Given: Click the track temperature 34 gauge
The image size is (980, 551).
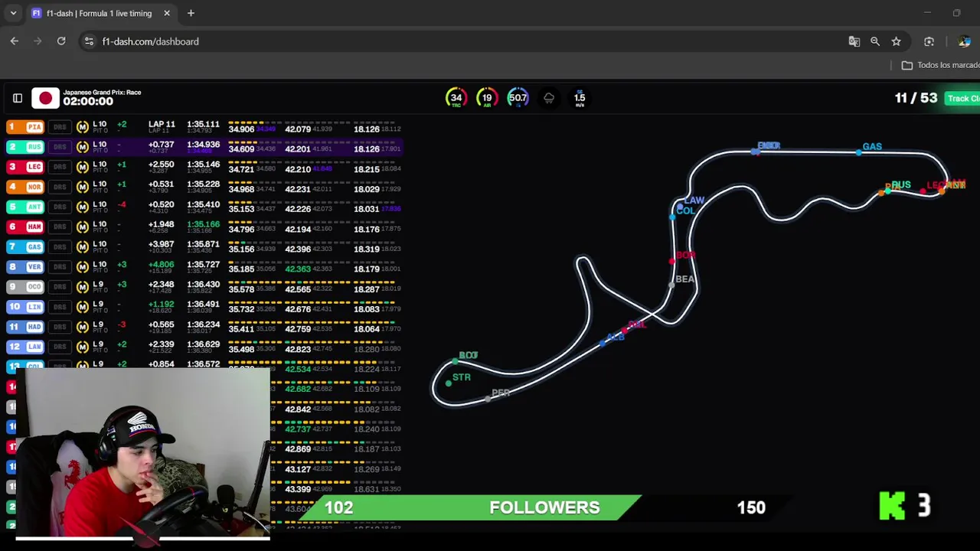Looking at the screenshot, I should (456, 98).
